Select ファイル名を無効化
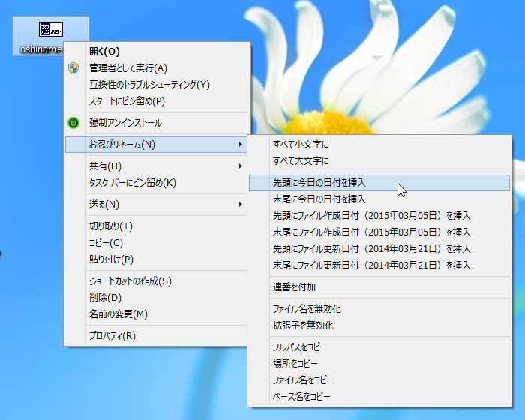Viewport: 525px width, 420px height. pyautogui.click(x=379, y=309)
